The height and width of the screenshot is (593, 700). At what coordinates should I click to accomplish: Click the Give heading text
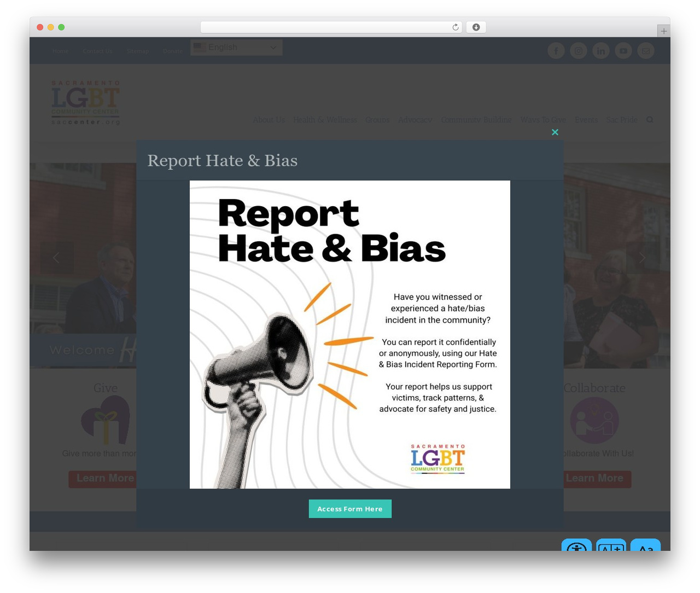tap(106, 388)
